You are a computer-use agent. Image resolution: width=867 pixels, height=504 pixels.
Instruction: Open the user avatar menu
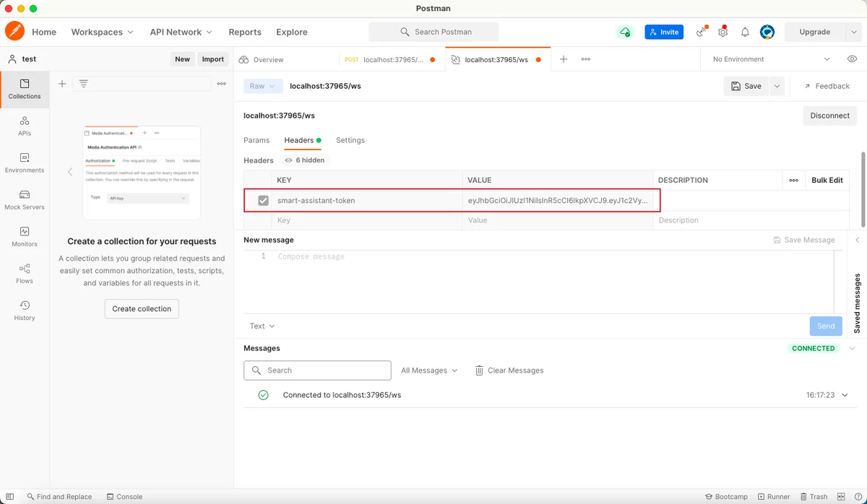767,32
